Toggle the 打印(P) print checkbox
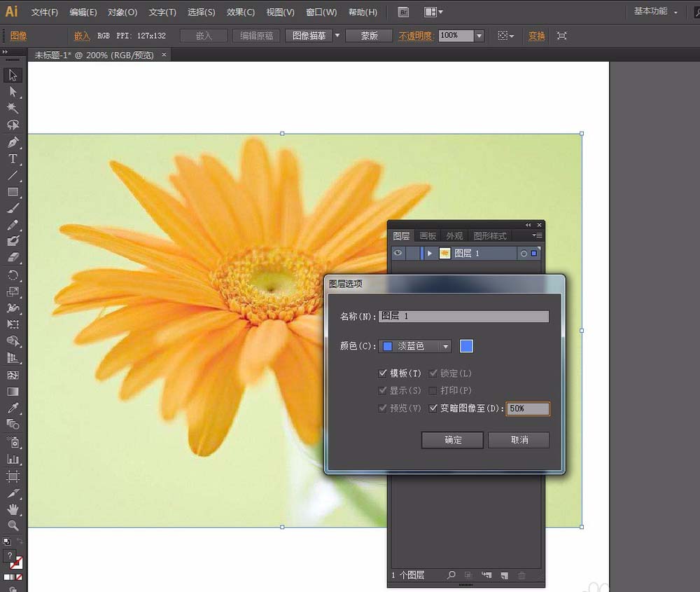Image resolution: width=700 pixels, height=592 pixels. (x=433, y=390)
